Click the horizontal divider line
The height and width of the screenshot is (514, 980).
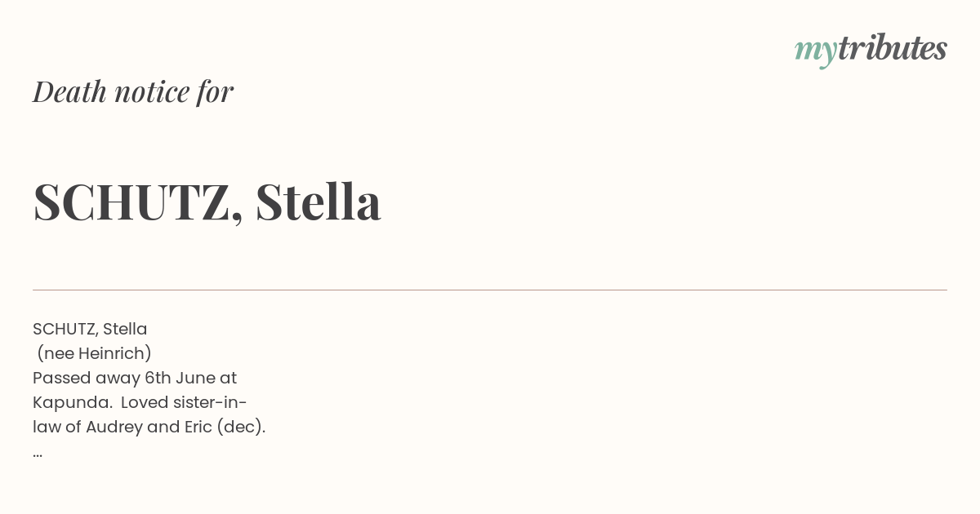490,290
